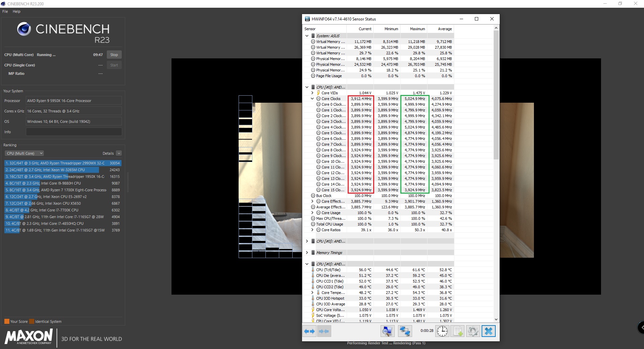Open the CPU (Multi Core) ranking dropdown
The height and width of the screenshot is (349, 644).
pos(24,153)
